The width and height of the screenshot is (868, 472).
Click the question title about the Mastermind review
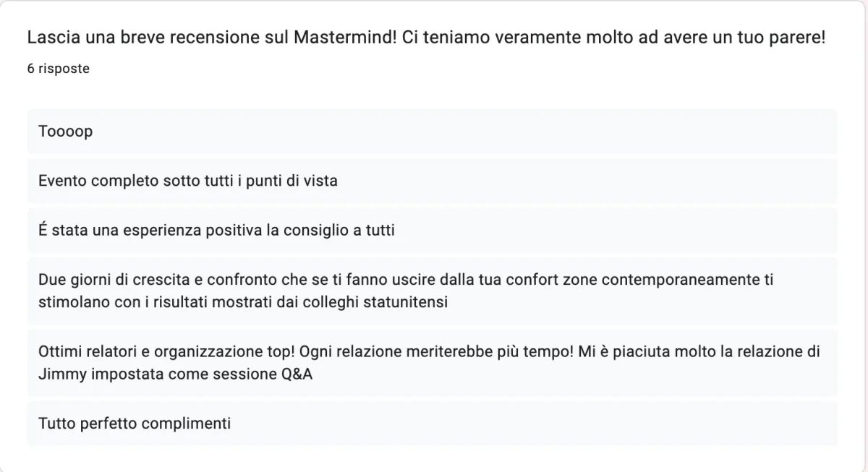(x=426, y=38)
